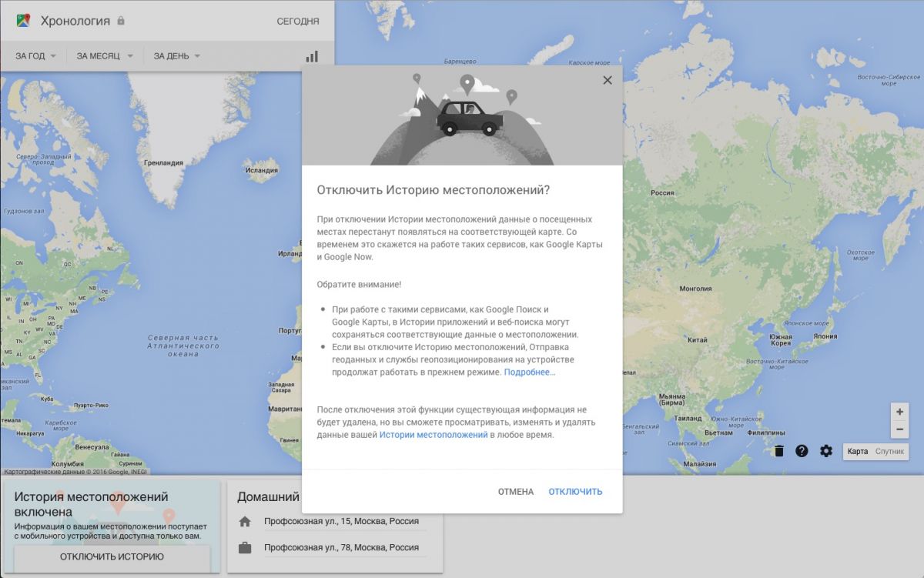Switch map view to Карта
The height and width of the screenshot is (578, 924).
pos(857,451)
